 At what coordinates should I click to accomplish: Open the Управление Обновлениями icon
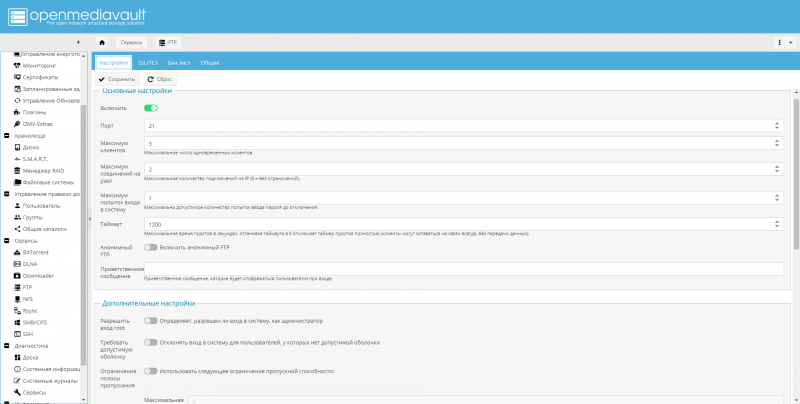coord(17,101)
